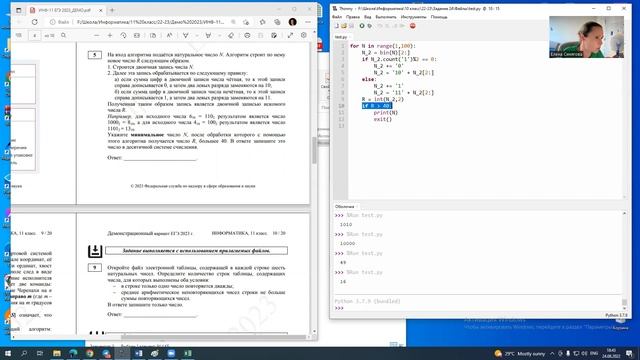Enter PDF full screen mode
Image resolution: width=640 pixels, height=360 pixels.
[290, 36]
